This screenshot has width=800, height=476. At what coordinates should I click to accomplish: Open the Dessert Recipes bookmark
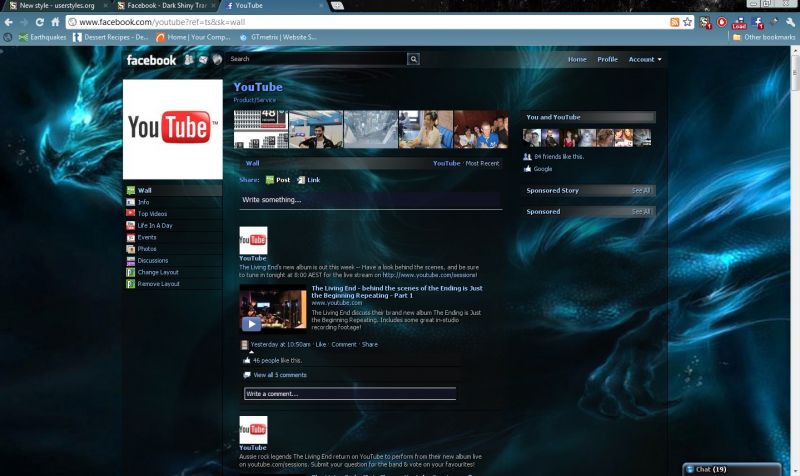110,37
